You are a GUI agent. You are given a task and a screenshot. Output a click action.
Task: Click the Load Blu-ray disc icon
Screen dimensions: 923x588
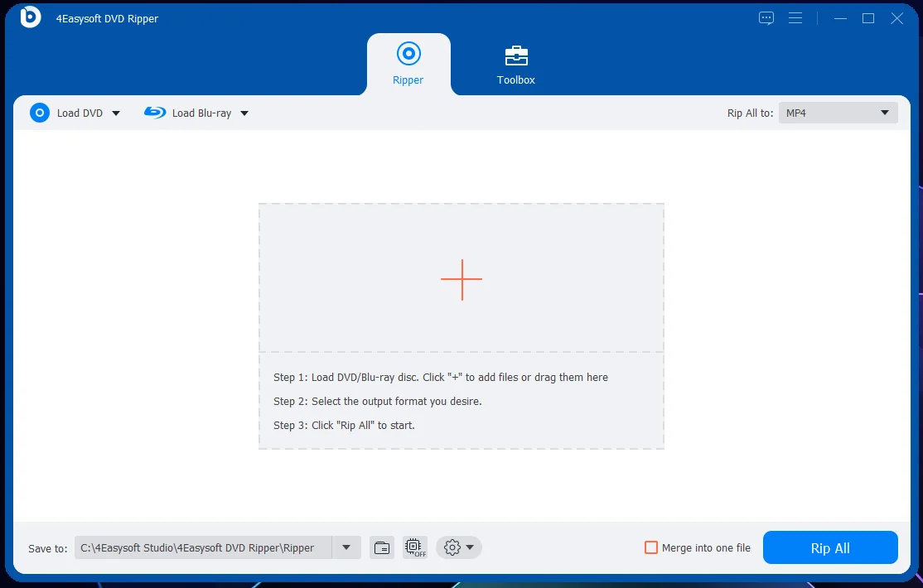155,113
